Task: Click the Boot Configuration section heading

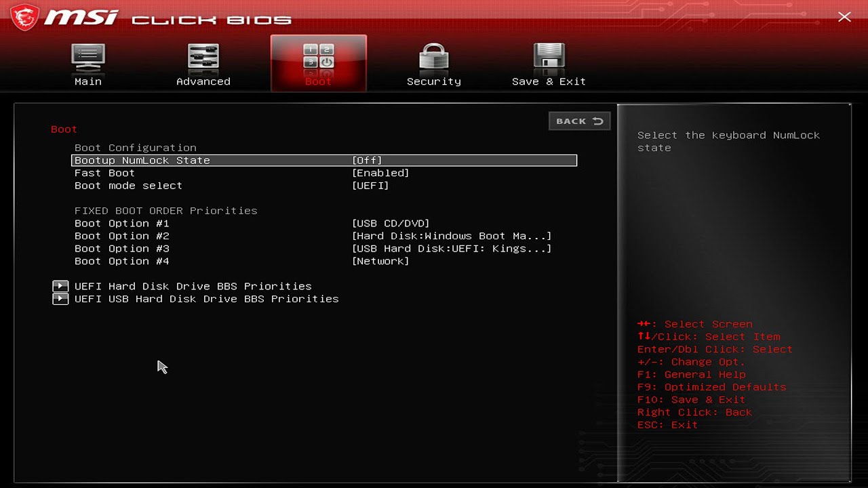Action: pyautogui.click(x=136, y=148)
